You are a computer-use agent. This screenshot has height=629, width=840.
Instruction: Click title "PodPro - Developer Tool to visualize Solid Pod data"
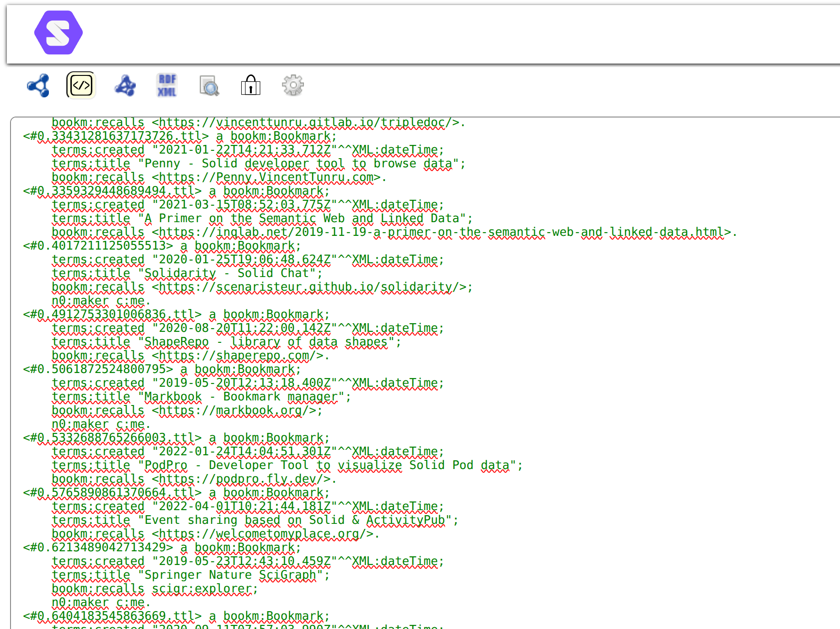[x=327, y=465]
